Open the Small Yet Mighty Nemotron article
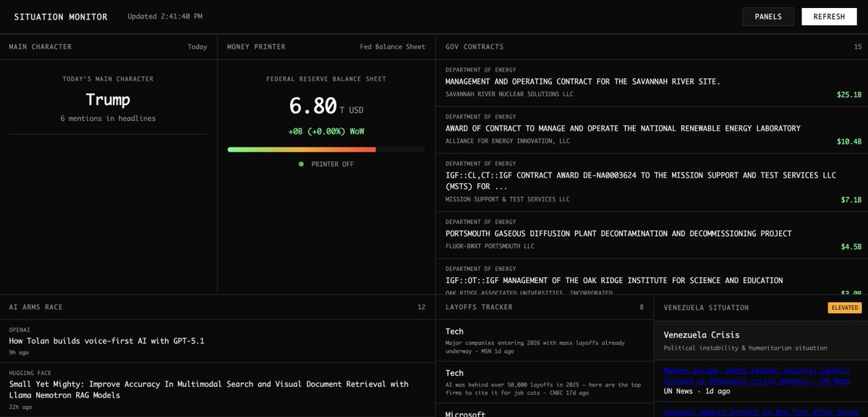 (x=208, y=389)
